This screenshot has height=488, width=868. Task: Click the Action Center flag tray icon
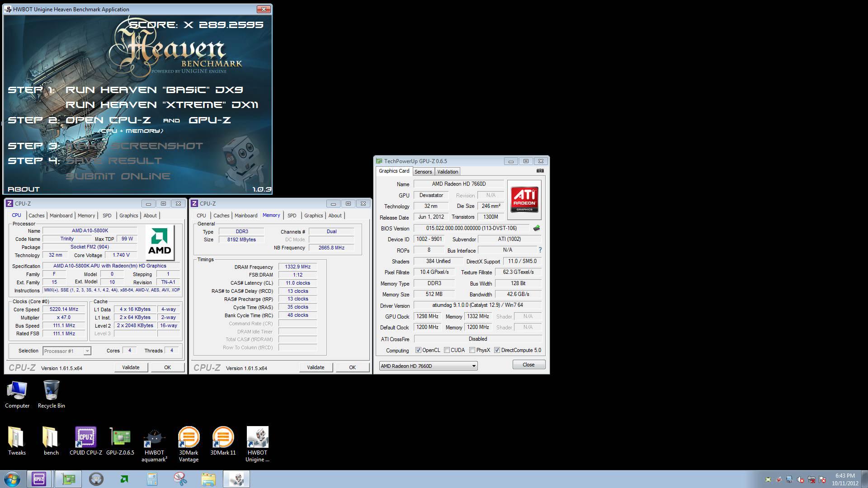(822, 479)
